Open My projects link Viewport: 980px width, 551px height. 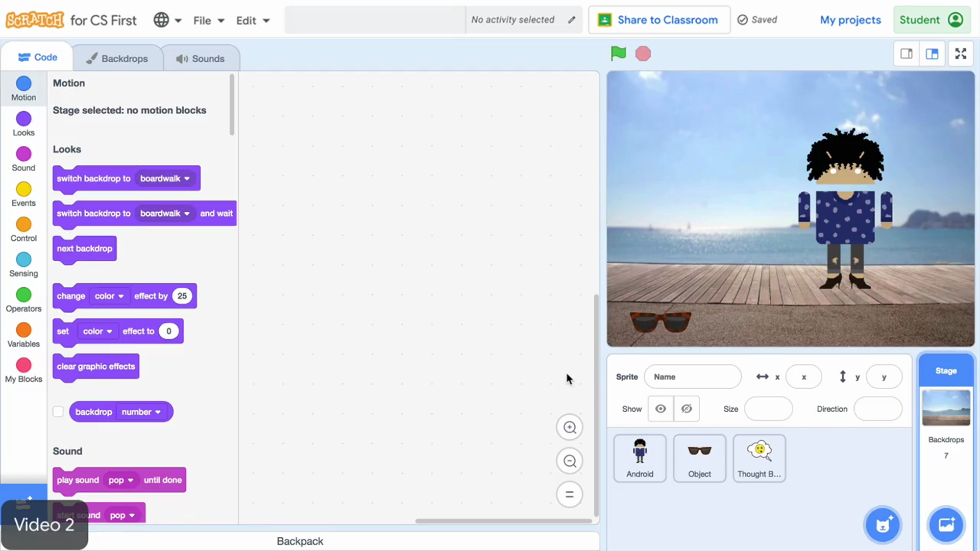[850, 20]
